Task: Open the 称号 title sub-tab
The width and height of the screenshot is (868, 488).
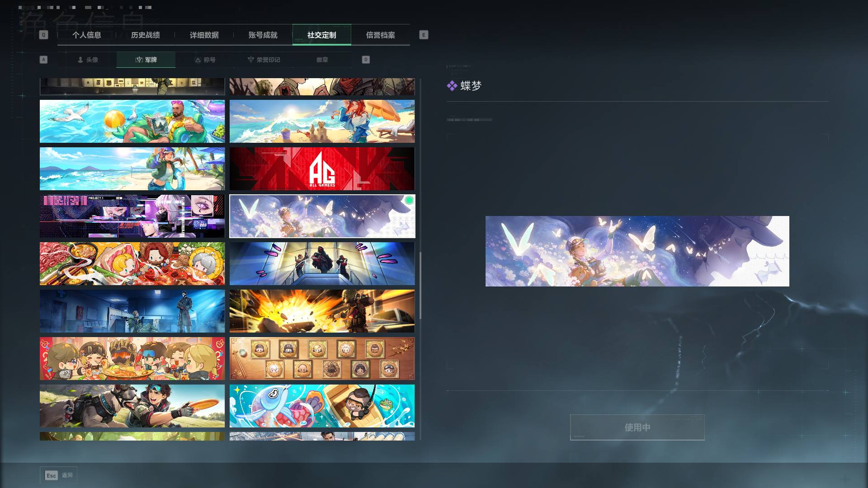Action: [x=205, y=60]
